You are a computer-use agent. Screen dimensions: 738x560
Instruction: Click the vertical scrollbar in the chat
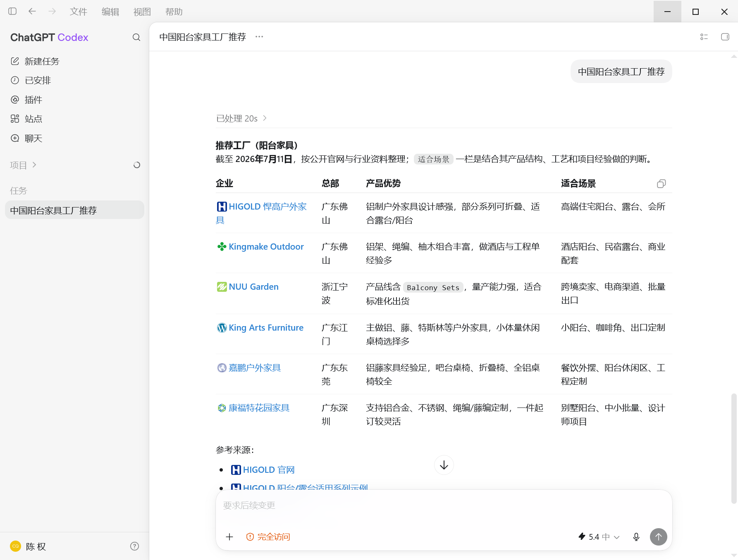734,448
